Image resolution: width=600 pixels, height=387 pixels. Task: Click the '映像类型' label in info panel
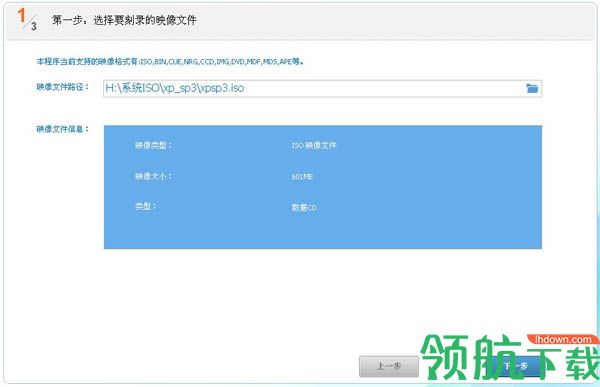[153, 145]
